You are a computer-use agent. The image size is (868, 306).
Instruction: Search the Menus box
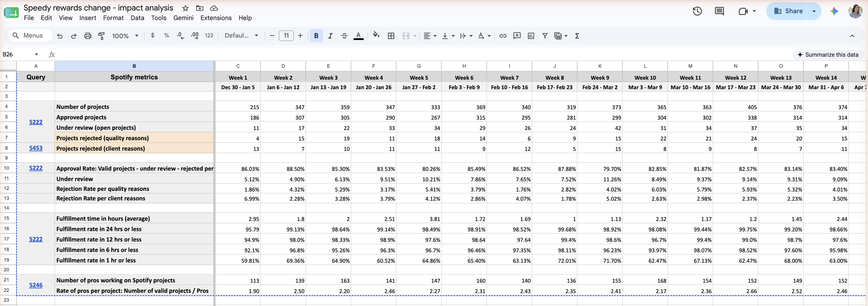30,35
